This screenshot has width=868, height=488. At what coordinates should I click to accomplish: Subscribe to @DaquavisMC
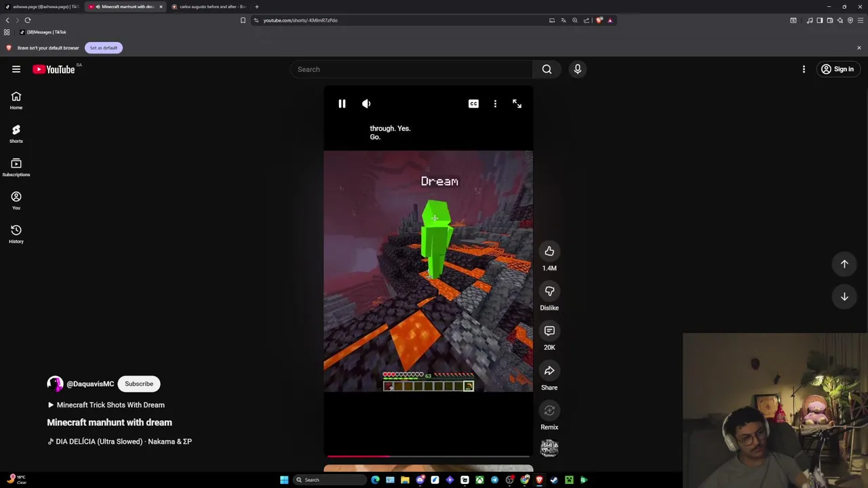(139, 384)
